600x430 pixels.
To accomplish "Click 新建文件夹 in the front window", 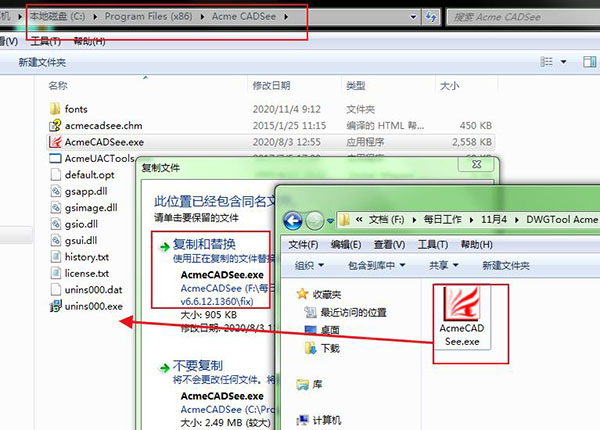I will 506,265.
